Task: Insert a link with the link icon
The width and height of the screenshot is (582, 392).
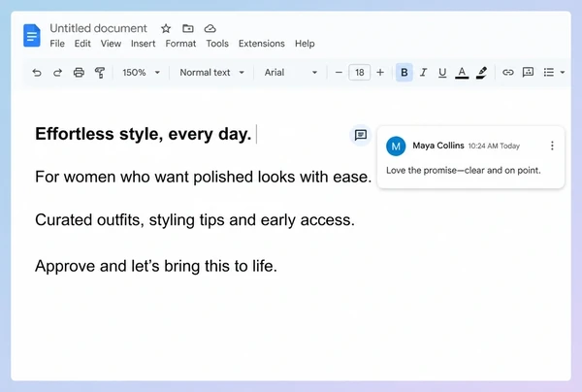Action: click(507, 73)
